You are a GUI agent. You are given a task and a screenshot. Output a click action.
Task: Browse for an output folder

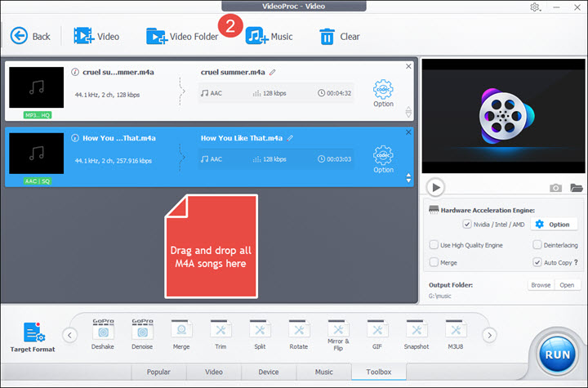(541, 285)
